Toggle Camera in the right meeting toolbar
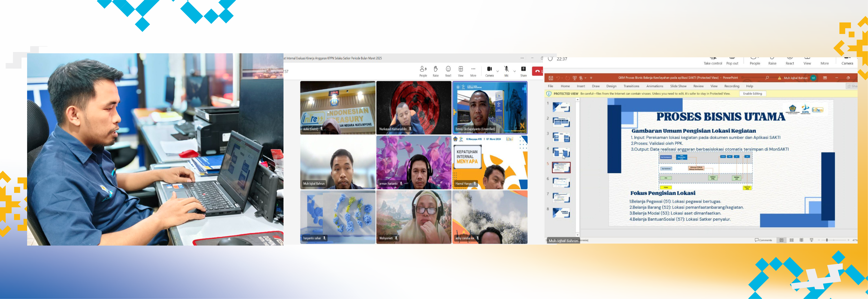868x299 pixels. point(847,62)
